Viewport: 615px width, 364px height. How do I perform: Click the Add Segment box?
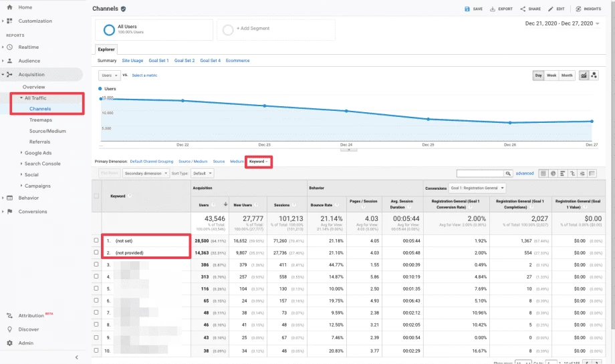point(276,30)
